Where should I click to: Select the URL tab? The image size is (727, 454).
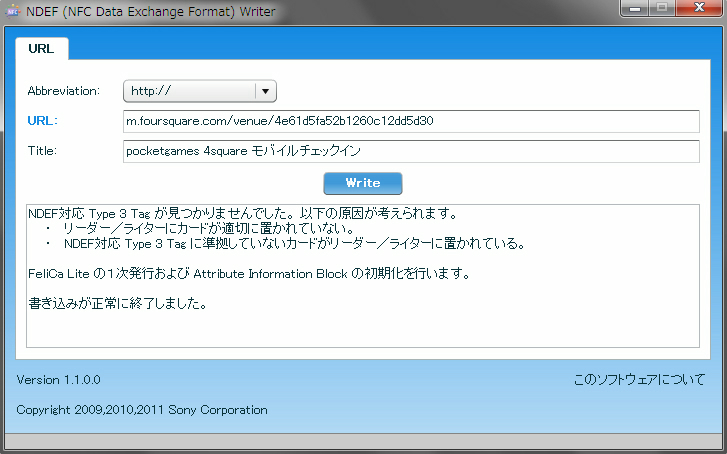[x=42, y=49]
